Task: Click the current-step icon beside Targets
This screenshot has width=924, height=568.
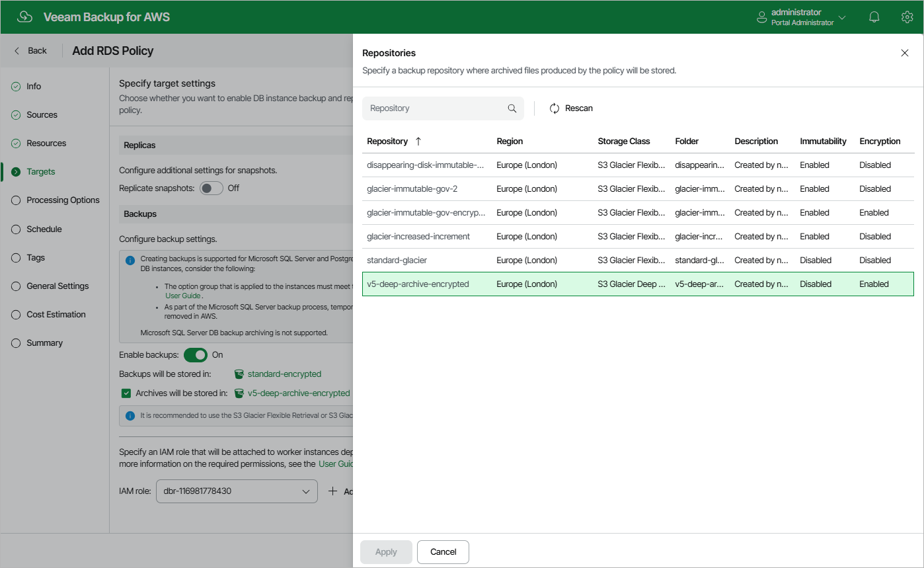Action: (16, 172)
